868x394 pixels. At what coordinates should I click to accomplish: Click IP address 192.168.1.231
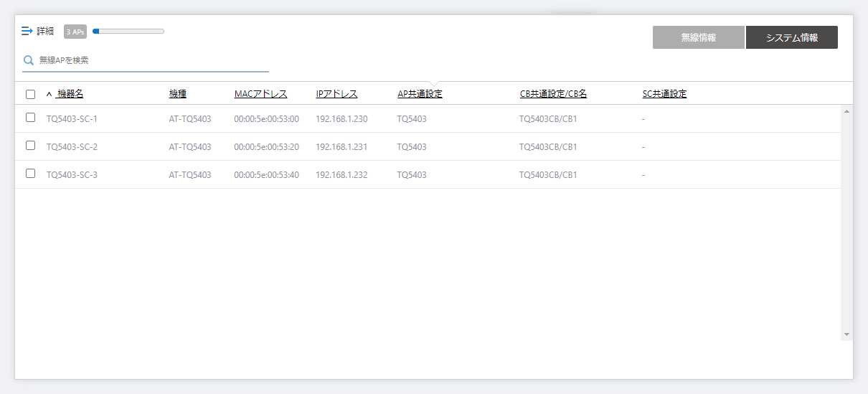coord(341,147)
